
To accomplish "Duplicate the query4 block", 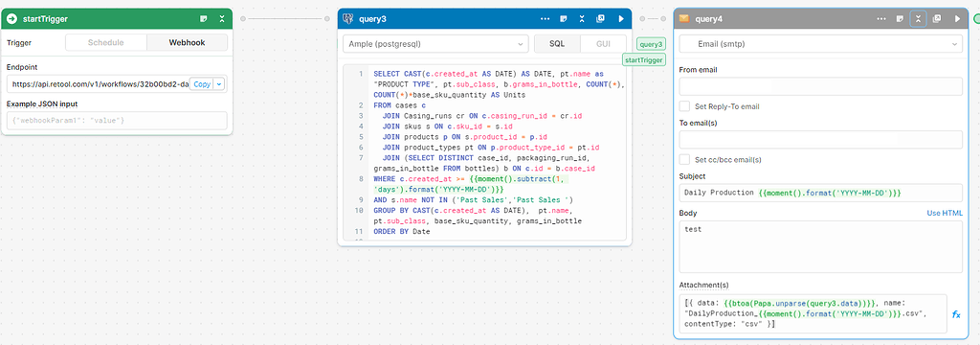I will [x=937, y=19].
